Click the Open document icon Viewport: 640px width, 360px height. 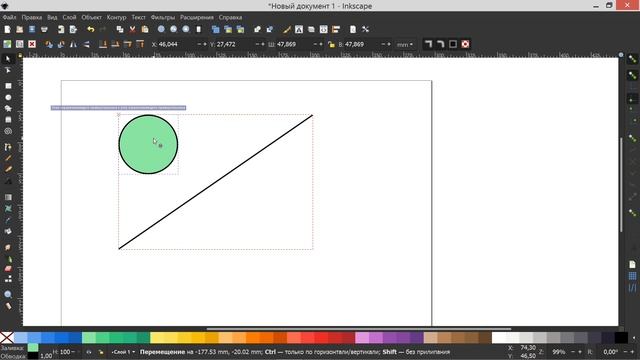tap(20, 29)
